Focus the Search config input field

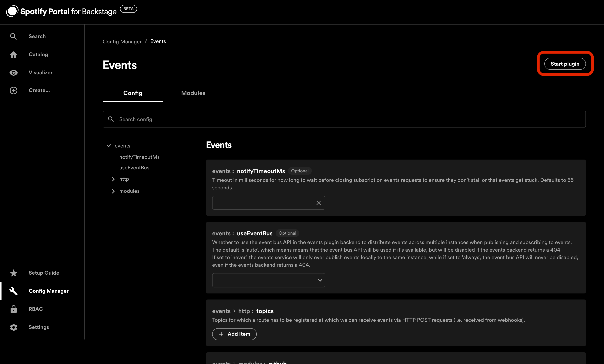[x=344, y=119]
